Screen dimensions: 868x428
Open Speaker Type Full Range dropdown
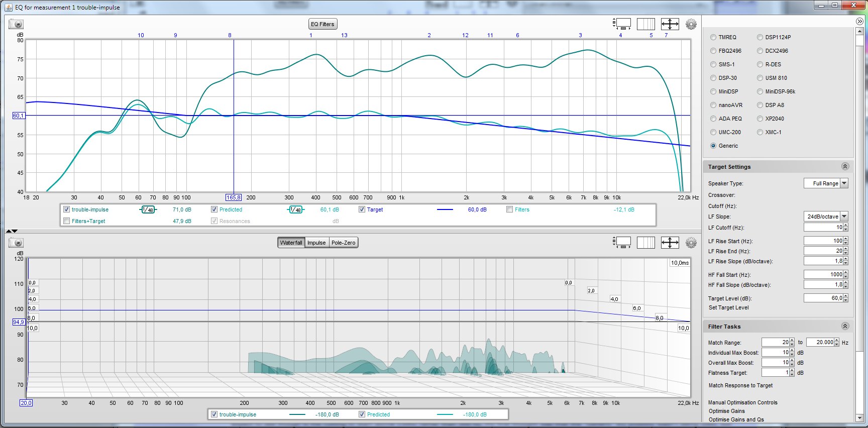point(826,183)
